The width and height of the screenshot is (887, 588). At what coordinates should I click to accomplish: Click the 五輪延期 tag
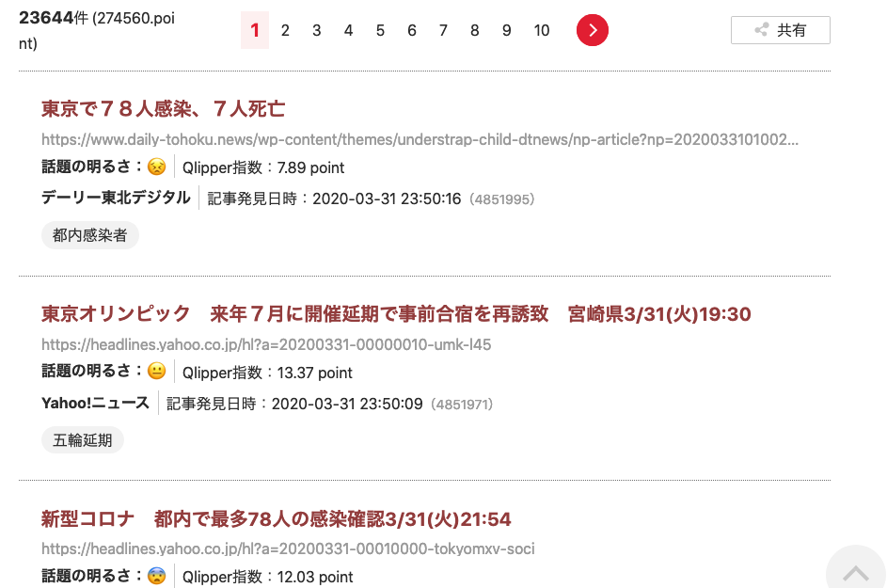[82, 439]
